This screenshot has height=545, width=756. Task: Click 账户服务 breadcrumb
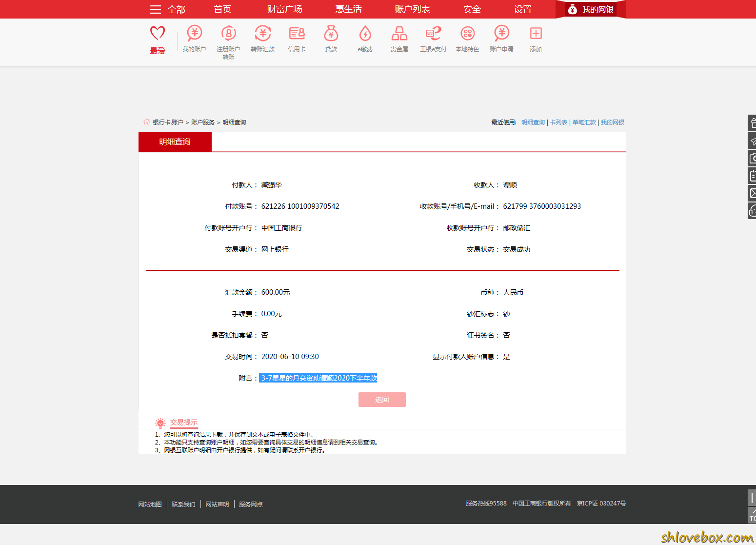point(203,122)
